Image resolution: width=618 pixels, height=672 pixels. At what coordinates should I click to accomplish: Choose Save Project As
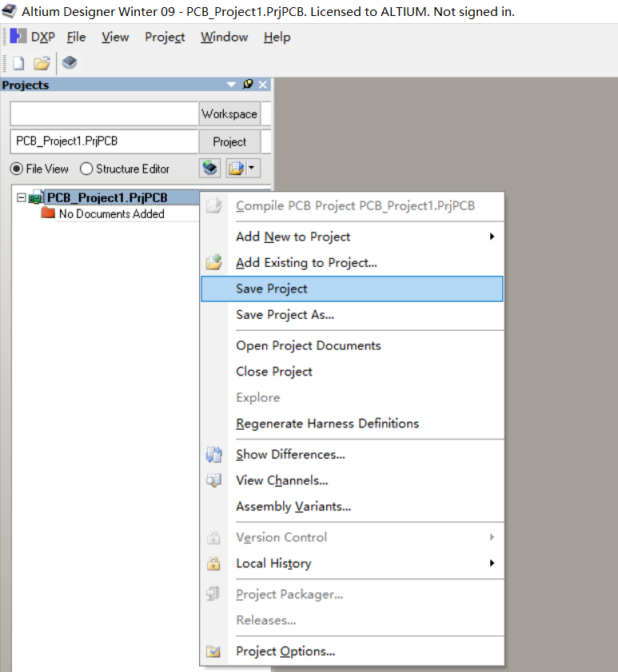click(x=352, y=315)
